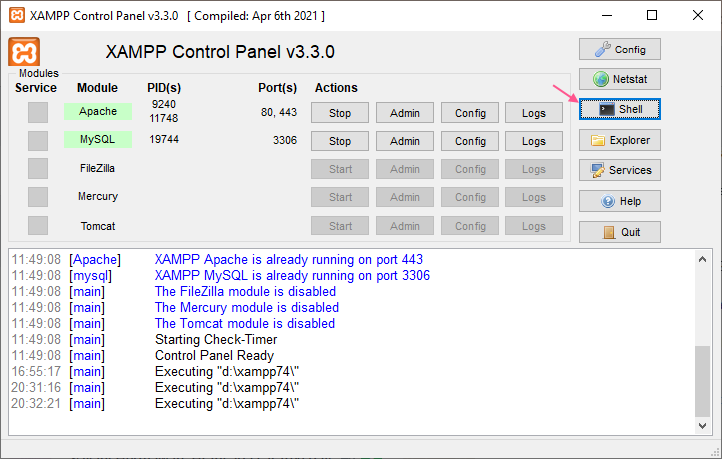Viewport: 722px width, 459px height.
Task: Toggle the FileZilla service checkbox
Action: click(x=38, y=168)
